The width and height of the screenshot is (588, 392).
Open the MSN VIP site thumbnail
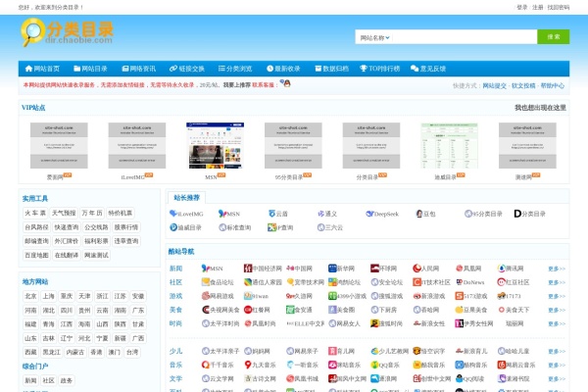[215, 146]
